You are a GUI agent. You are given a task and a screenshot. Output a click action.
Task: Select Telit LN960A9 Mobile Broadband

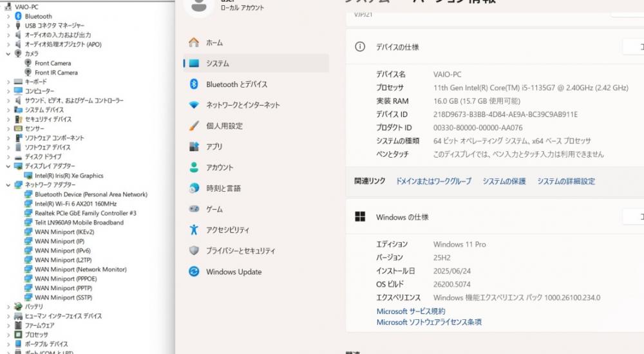(79, 223)
